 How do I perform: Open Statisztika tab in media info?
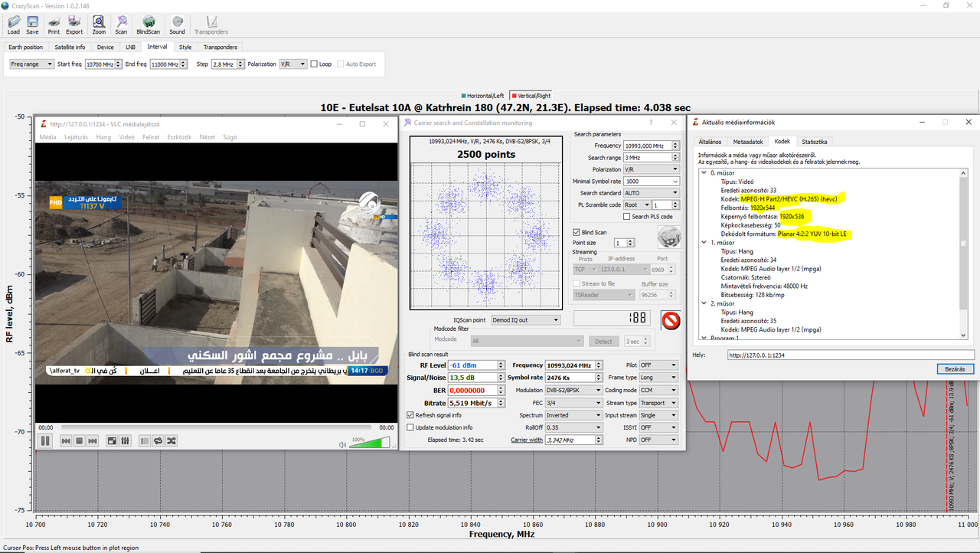(814, 142)
